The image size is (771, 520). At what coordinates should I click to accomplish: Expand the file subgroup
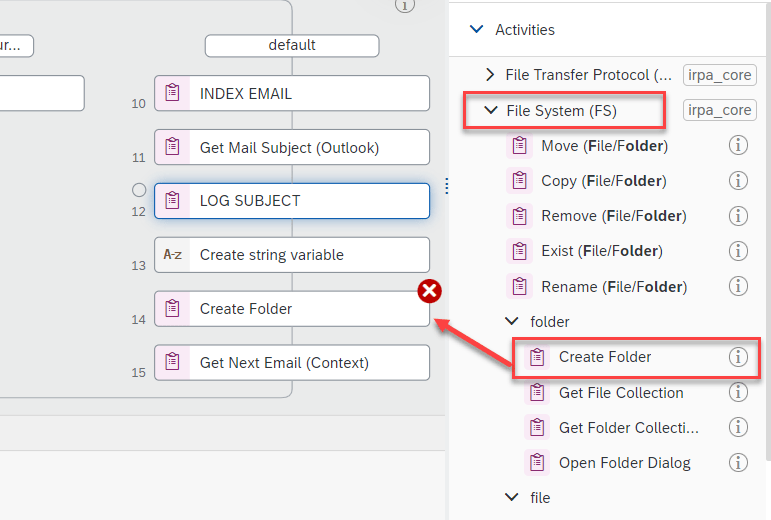(x=512, y=497)
